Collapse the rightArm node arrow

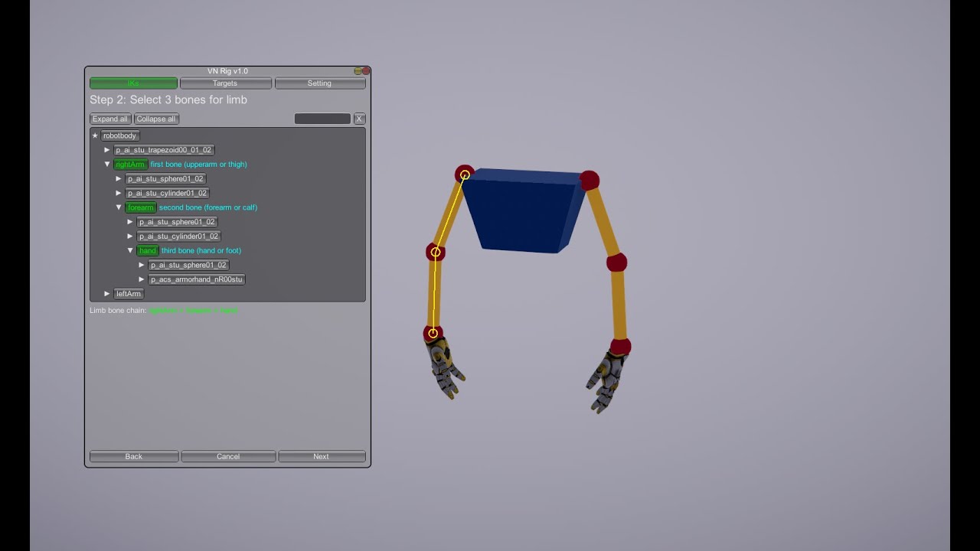[x=107, y=165]
